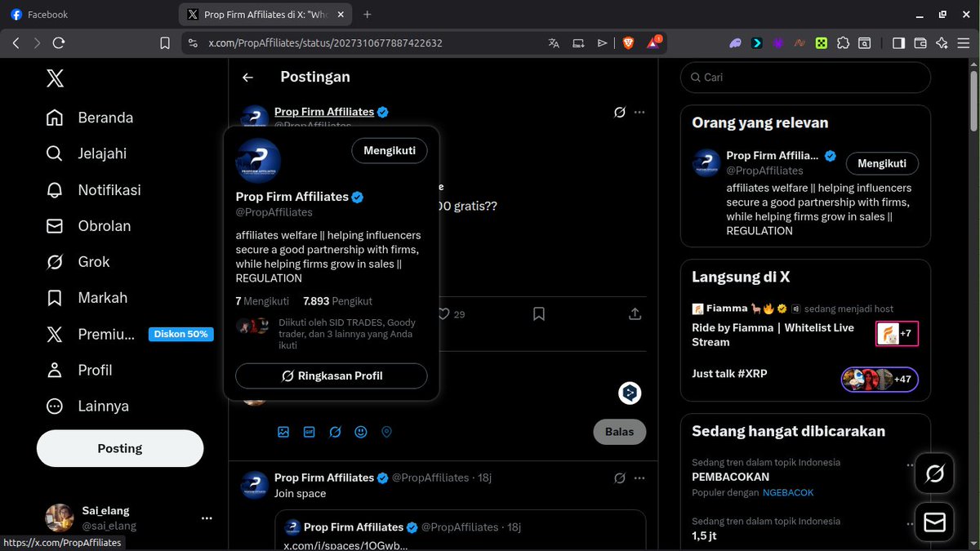Open 7 Mengikuti following list

[x=262, y=301]
